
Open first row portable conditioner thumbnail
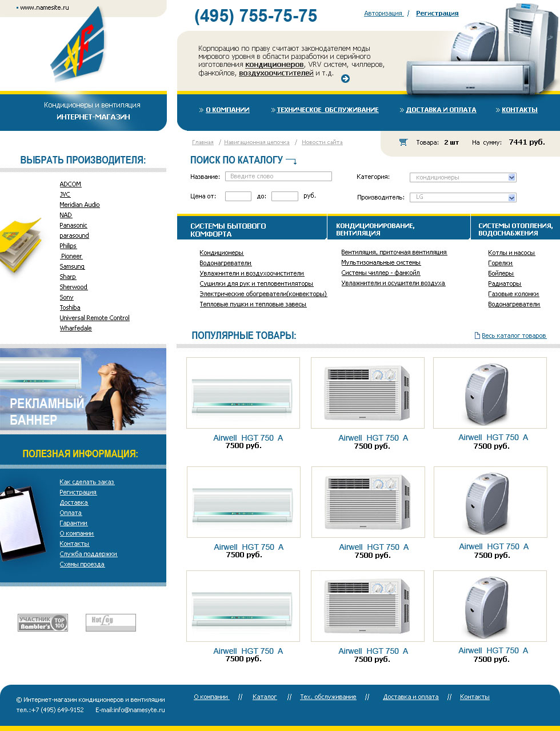click(x=490, y=393)
